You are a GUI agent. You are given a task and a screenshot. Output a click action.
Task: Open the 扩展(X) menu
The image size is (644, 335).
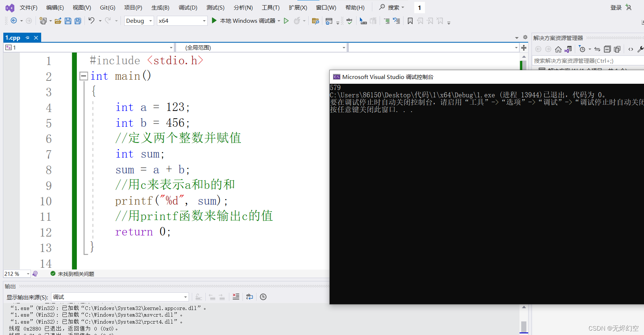pos(298,7)
